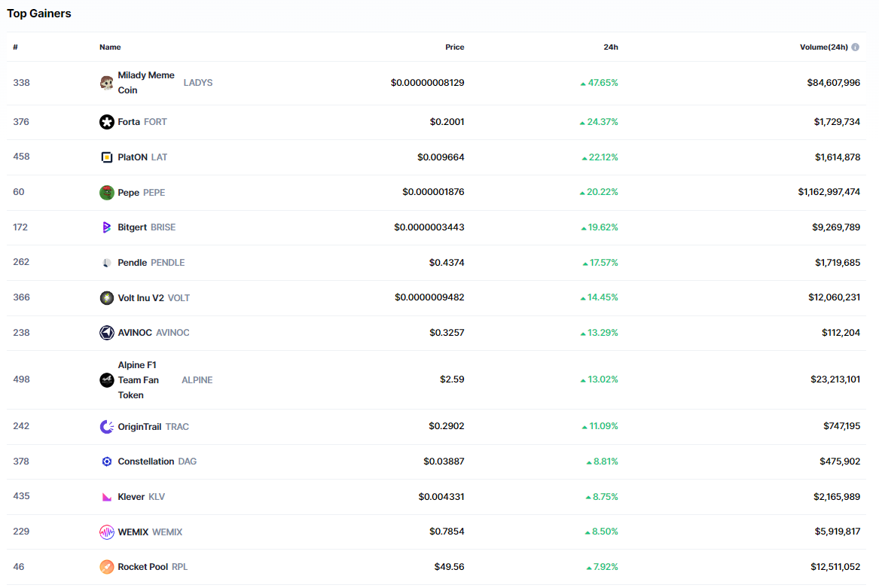Open the Klever coin name link
This screenshot has width=879, height=588.
(131, 497)
